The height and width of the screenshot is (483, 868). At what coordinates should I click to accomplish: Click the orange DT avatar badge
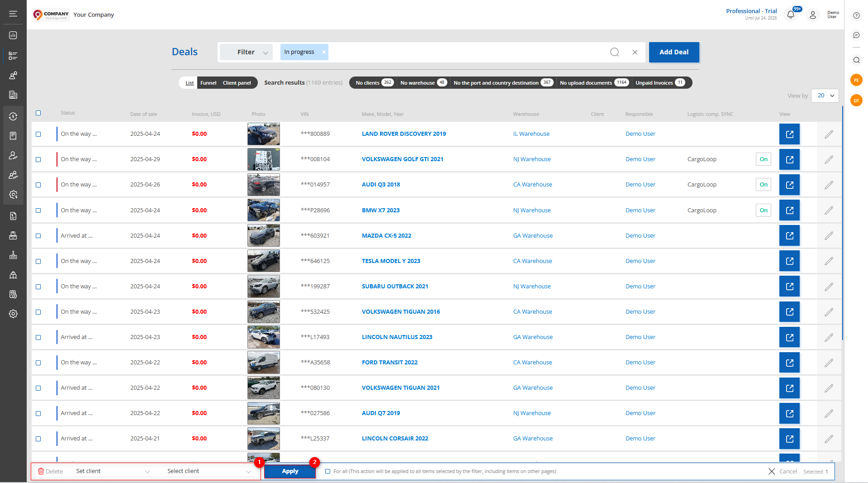click(x=856, y=100)
